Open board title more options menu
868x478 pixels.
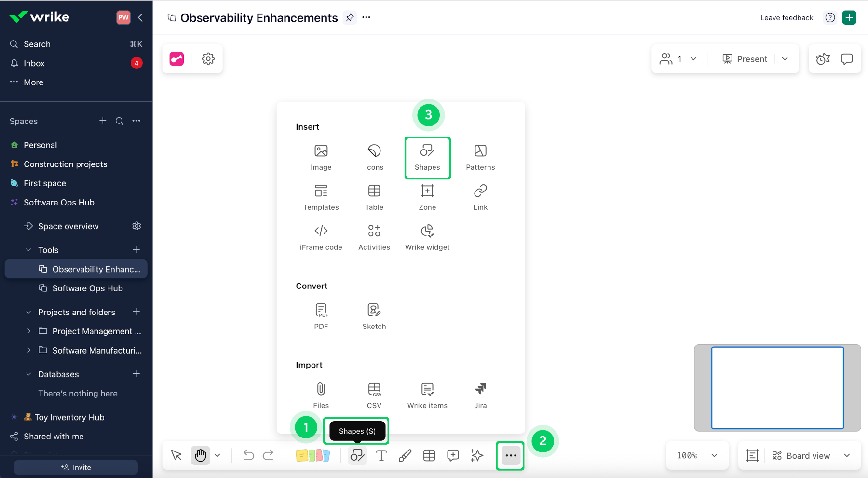click(x=366, y=18)
